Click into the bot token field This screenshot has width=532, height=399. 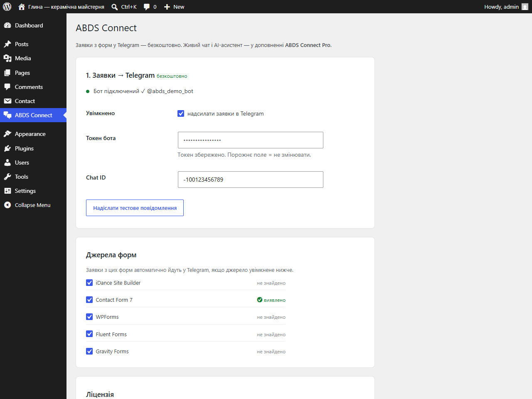click(251, 140)
